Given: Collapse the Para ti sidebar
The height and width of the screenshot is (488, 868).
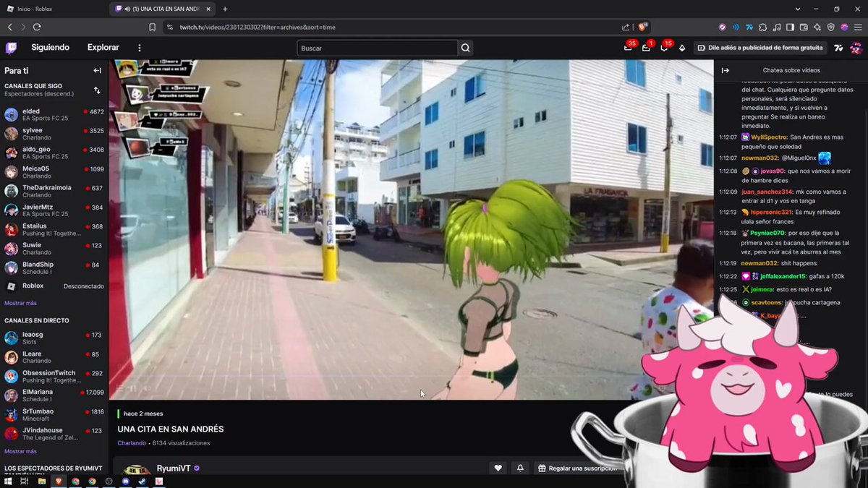Looking at the screenshot, I should tap(97, 71).
